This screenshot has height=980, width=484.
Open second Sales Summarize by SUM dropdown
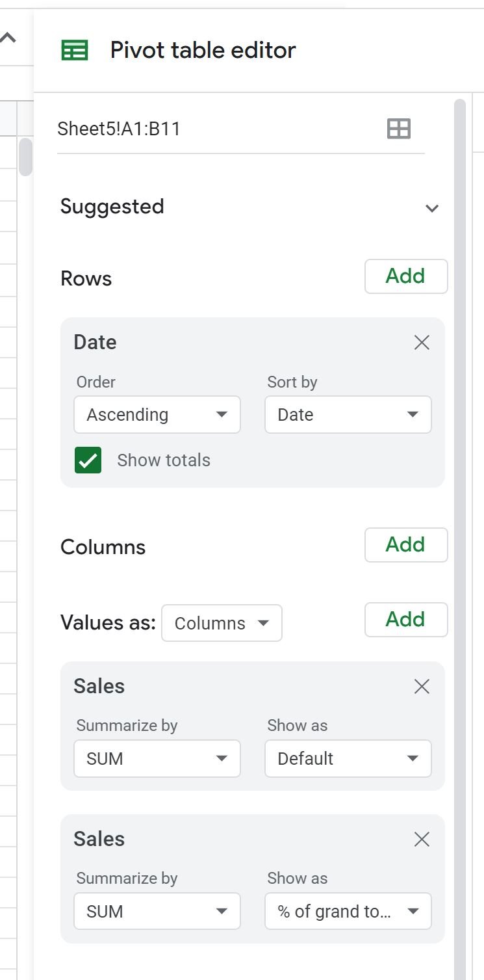[157, 911]
